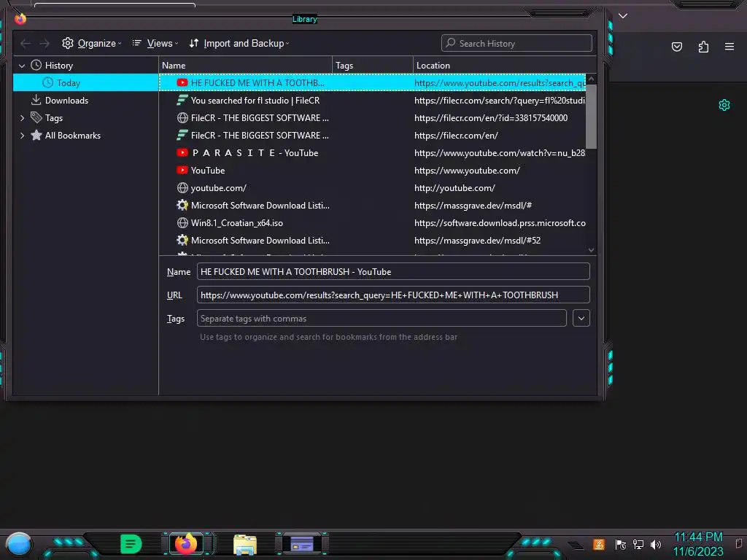Click the All Bookmarks star icon
The height and width of the screenshot is (560, 747).
36,135
